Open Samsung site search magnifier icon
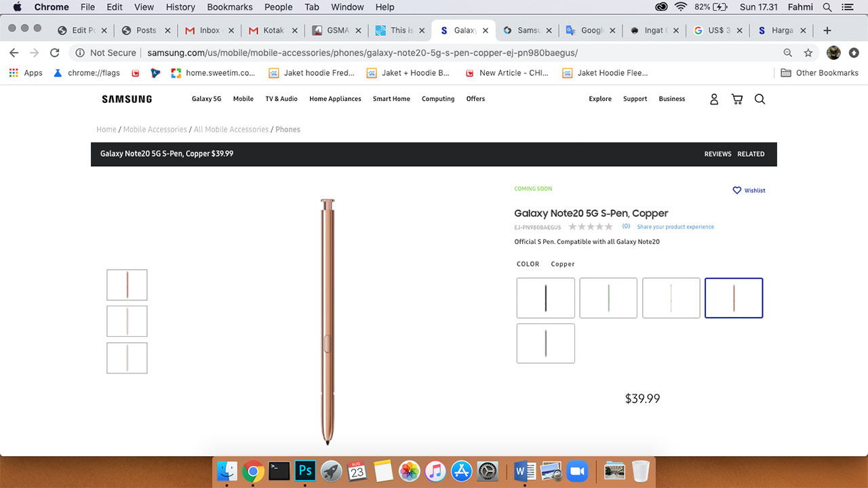868x488 pixels. (x=759, y=99)
